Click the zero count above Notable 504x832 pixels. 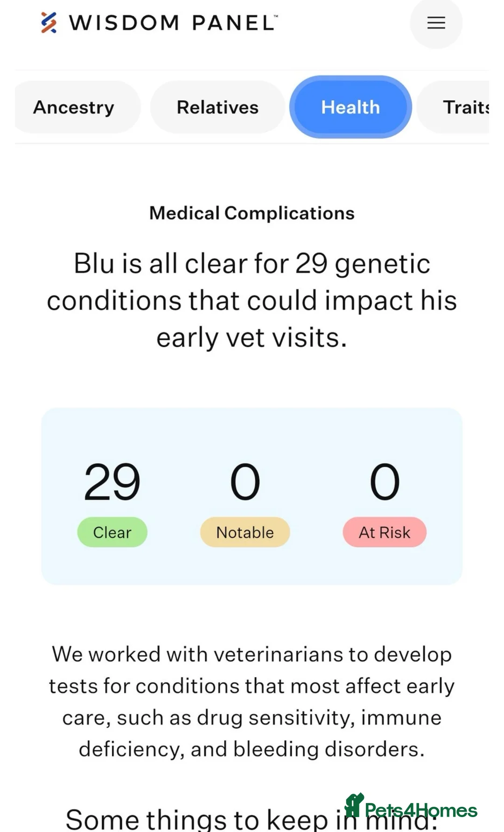(x=245, y=482)
